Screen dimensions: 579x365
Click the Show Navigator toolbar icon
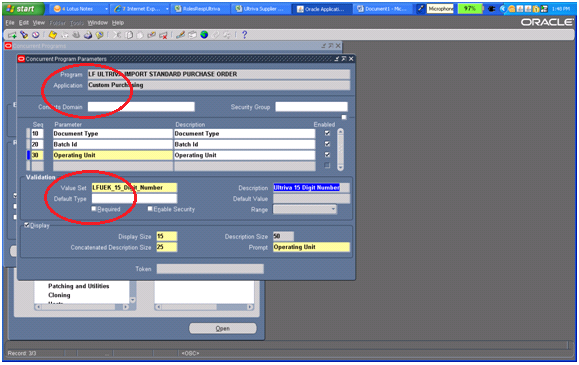pos(35,35)
